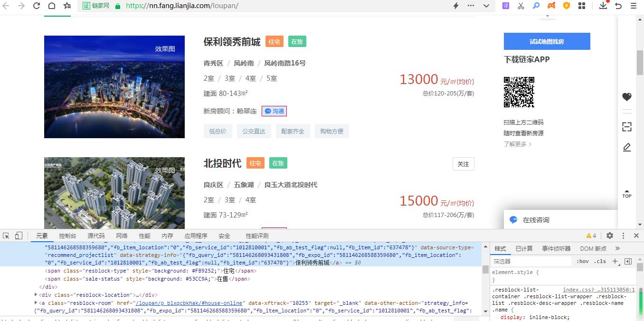Click the 公交直达 tag

(254, 131)
